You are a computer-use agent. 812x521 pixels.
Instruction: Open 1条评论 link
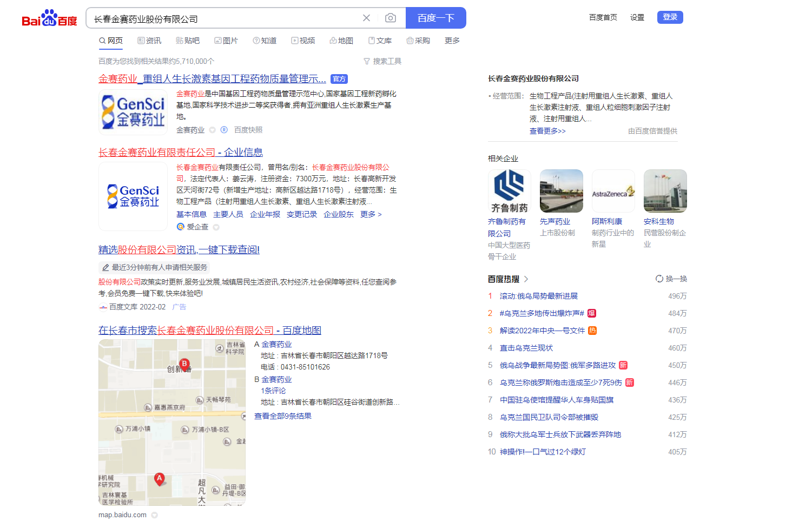(273, 391)
